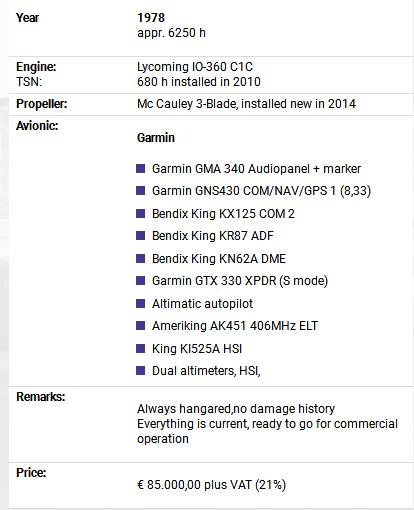Click bullet square next to KN62A DME
Image resolution: width=414 pixels, height=510 pixels.
[141, 258]
